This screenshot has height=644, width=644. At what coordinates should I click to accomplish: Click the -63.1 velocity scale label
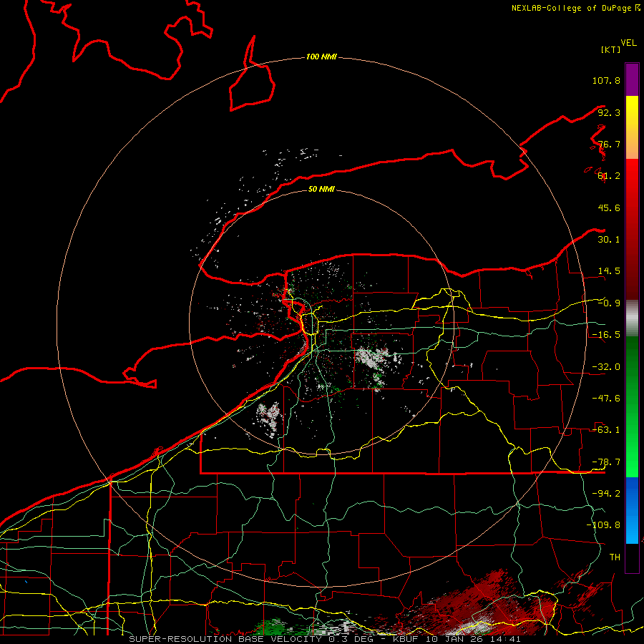pyautogui.click(x=606, y=430)
